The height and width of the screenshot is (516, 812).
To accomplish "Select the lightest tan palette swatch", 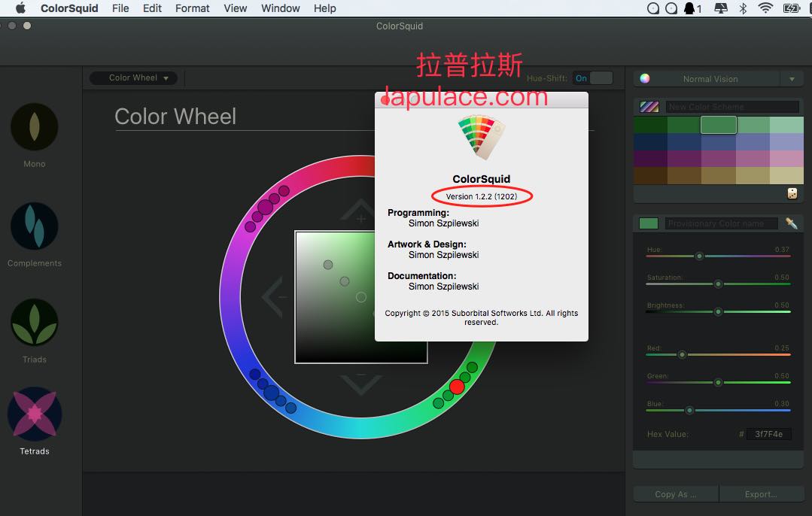I will coord(786,175).
